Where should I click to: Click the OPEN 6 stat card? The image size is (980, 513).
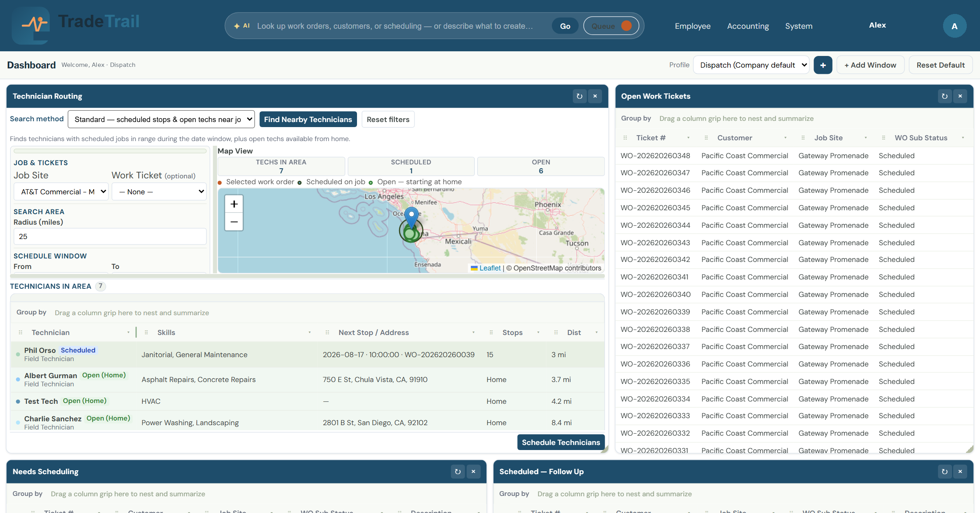541,166
